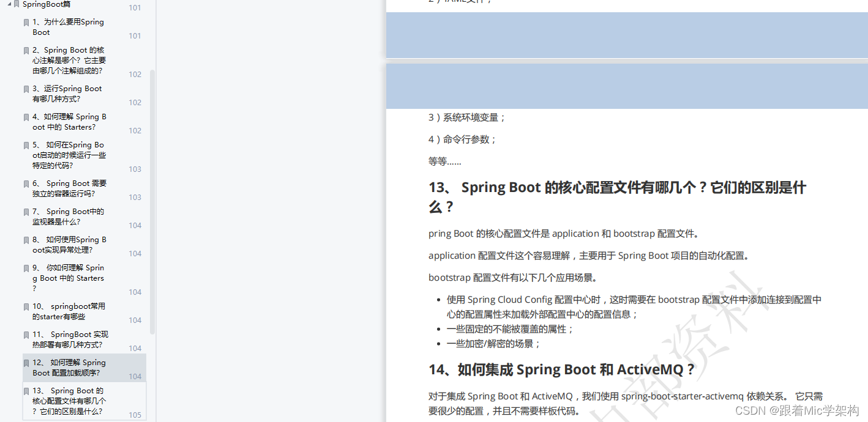Open outline entry 3、运行Spring Boot有哪几种方式
Image resolution: width=868 pixels, height=422 pixels.
click(67, 94)
